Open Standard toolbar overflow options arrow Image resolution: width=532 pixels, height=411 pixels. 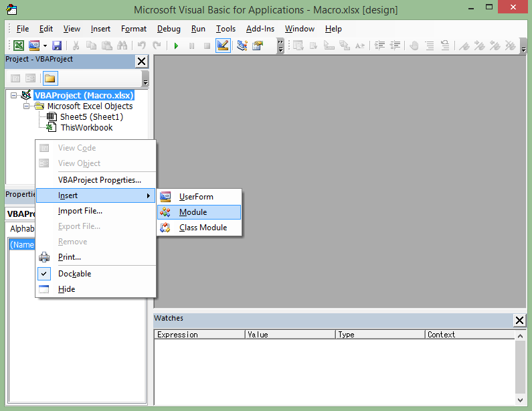[280, 46]
